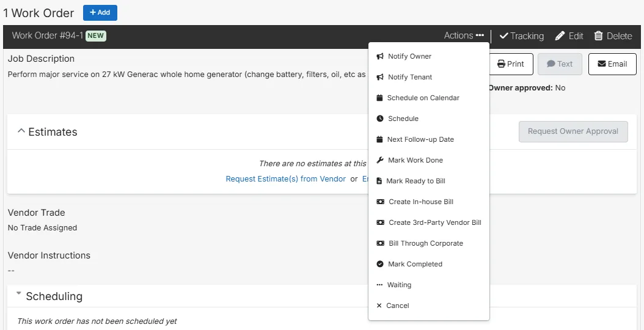Viewport: 644px width, 330px height.
Task: Click the Print label text
Action: point(516,64)
